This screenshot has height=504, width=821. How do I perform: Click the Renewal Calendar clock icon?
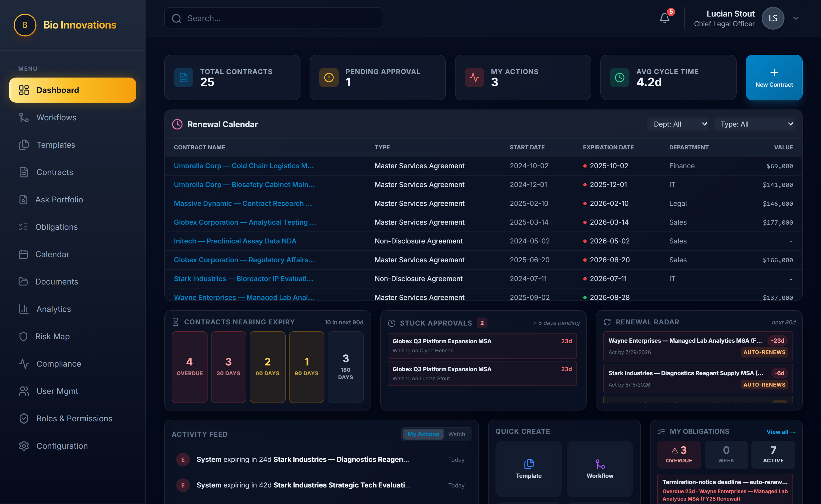(177, 124)
